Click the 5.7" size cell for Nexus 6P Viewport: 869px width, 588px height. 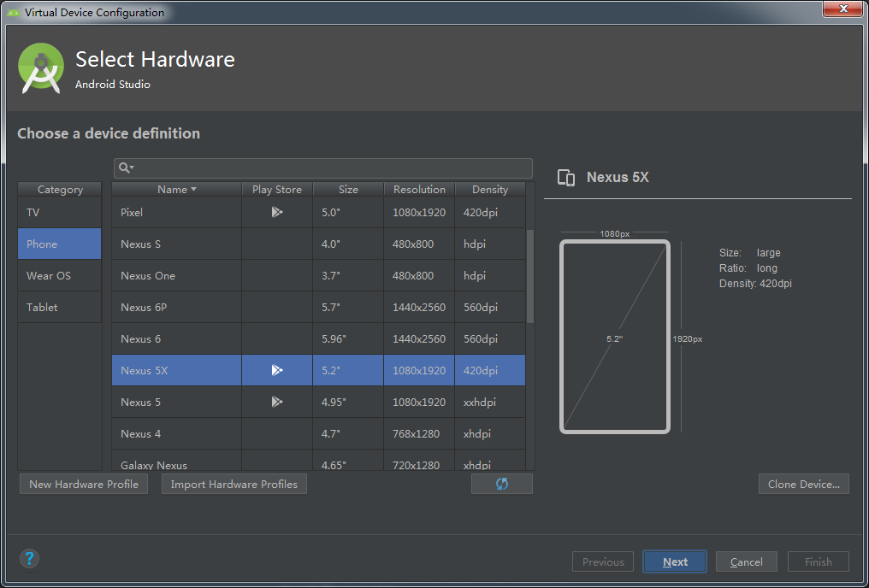click(348, 307)
